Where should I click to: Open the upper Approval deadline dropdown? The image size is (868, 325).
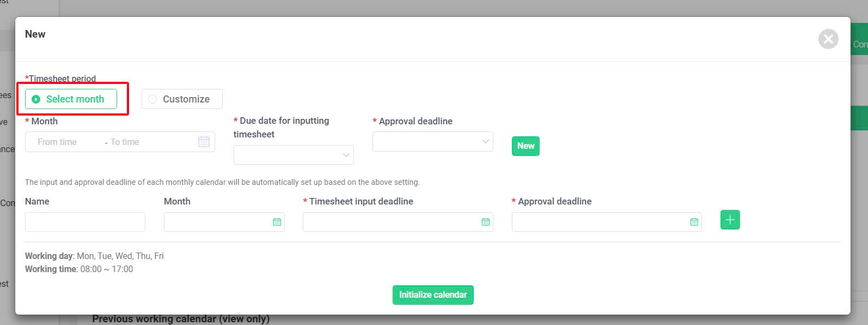click(x=432, y=142)
